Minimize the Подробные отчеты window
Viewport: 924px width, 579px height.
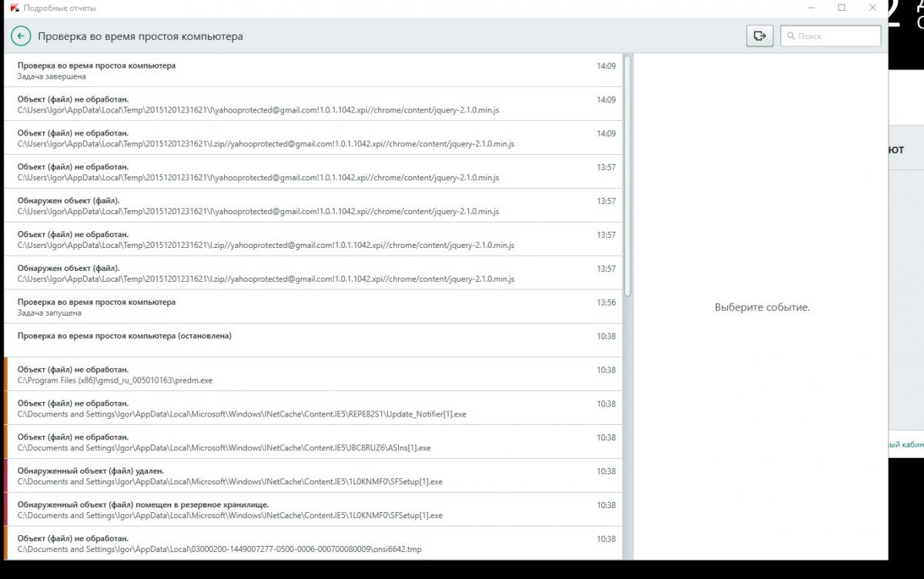(812, 8)
